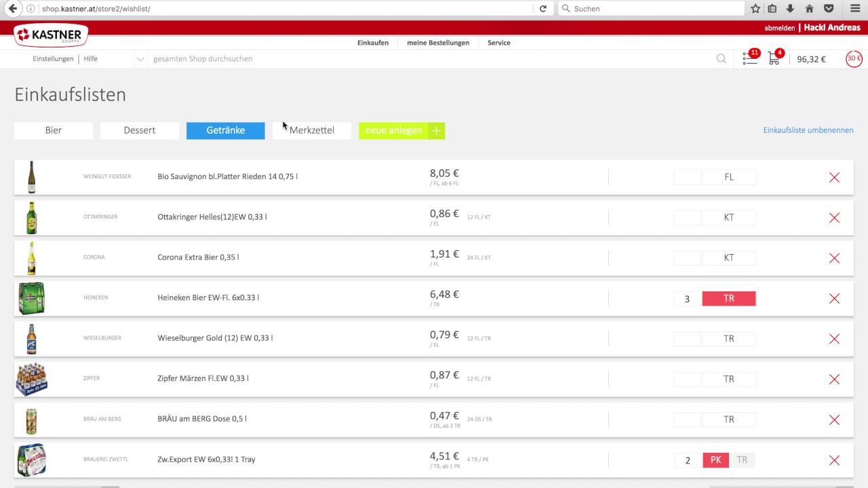This screenshot has height=488, width=868.
Task: Click the browser Suchen search box
Action: 651,9
